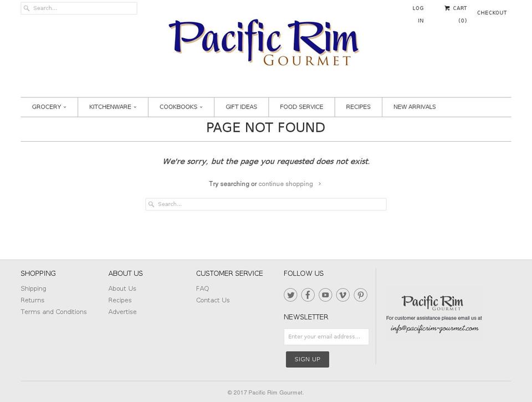
Task: Open the About Us footer link
Action: click(x=122, y=288)
